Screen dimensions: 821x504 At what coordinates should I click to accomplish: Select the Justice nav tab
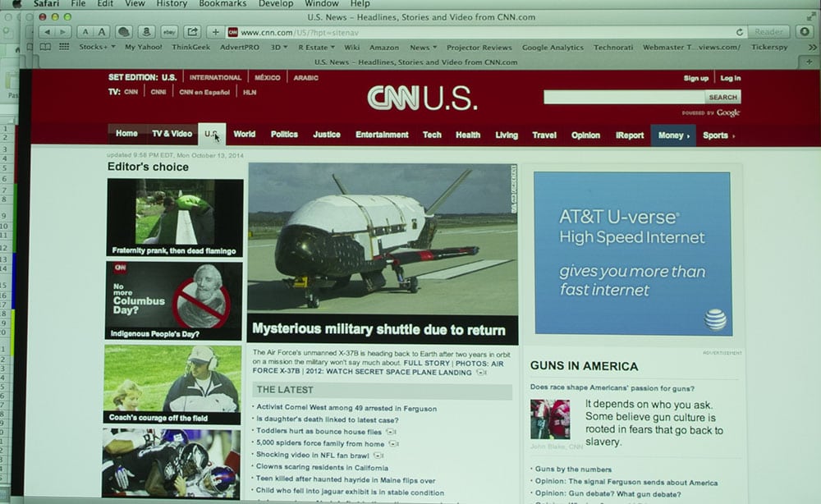point(327,135)
